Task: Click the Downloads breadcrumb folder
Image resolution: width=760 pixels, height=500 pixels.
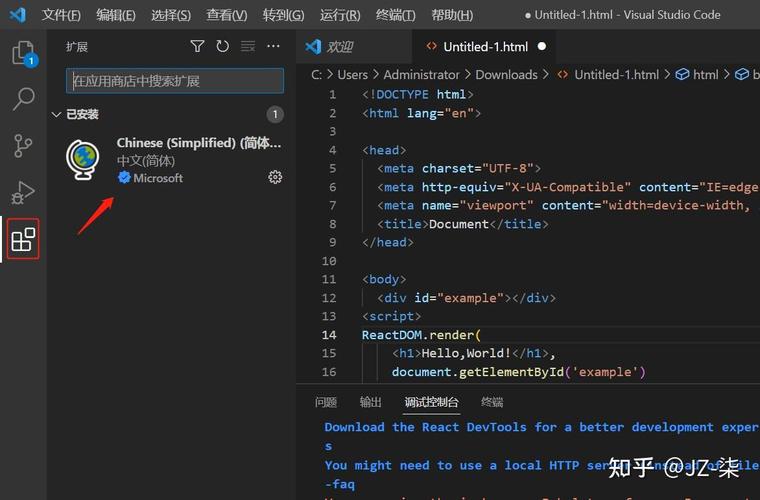Action: [505, 74]
